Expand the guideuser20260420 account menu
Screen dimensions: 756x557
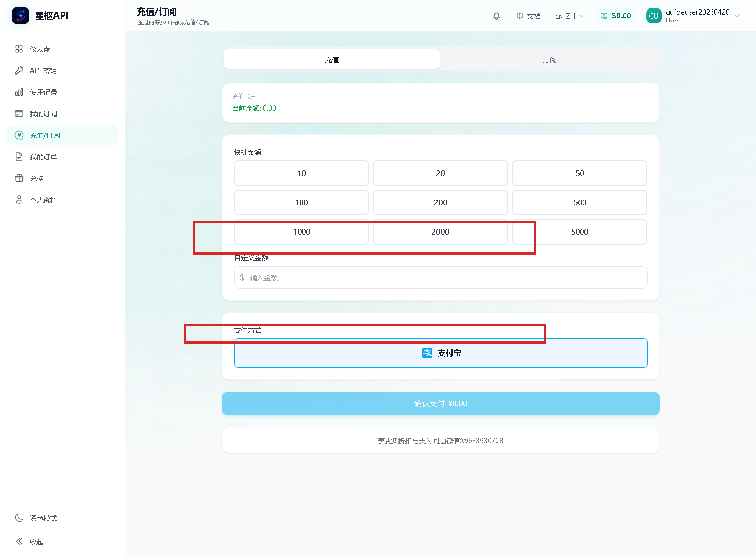[737, 16]
